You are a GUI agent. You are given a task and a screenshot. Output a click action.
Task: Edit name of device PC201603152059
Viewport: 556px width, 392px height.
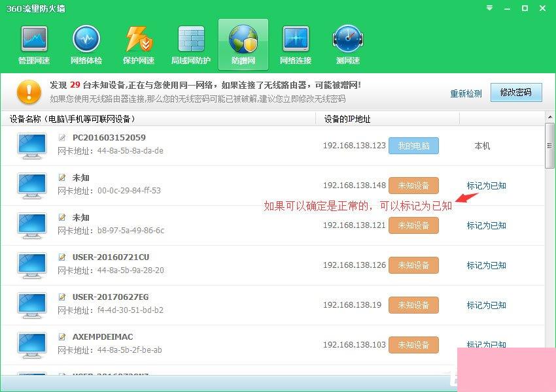[x=62, y=137]
